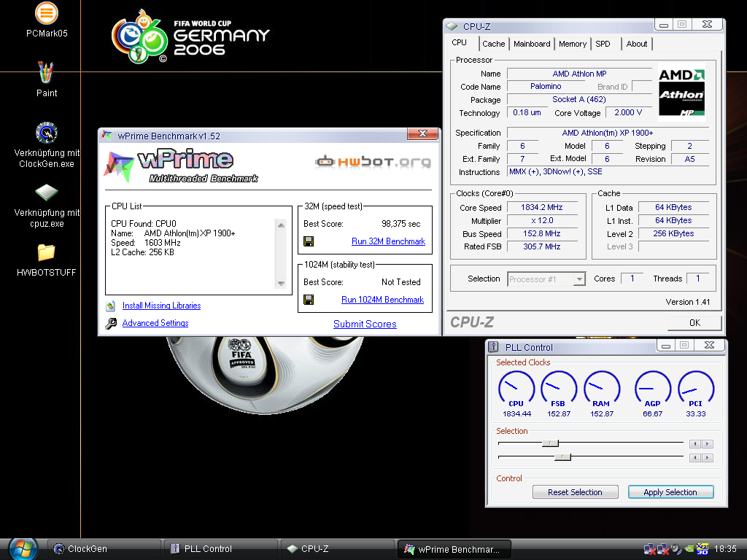
Task: Click the CPU-Z title bar icon
Action: pos(452,27)
